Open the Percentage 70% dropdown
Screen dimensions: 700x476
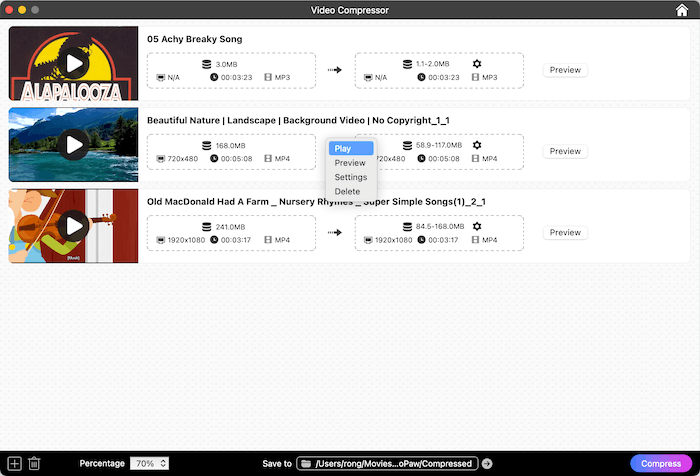pyautogui.click(x=149, y=464)
